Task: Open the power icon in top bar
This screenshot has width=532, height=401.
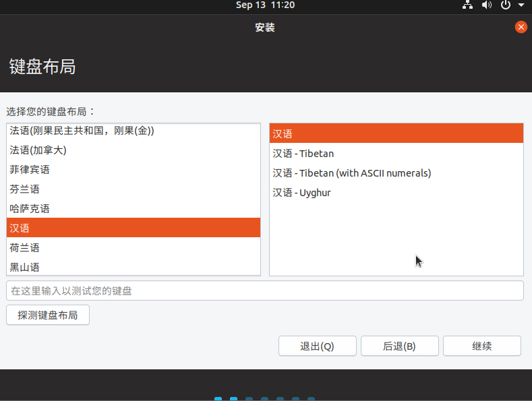Action: coord(506,5)
